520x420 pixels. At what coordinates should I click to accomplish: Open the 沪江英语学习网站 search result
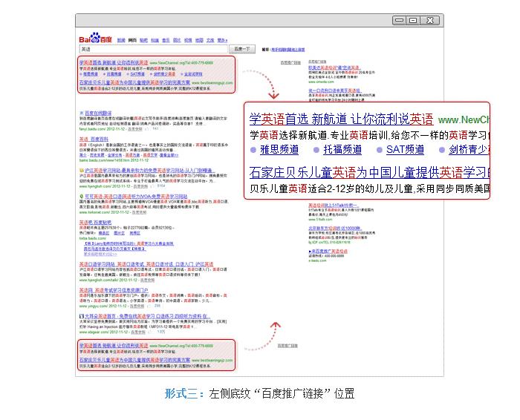[149, 170]
